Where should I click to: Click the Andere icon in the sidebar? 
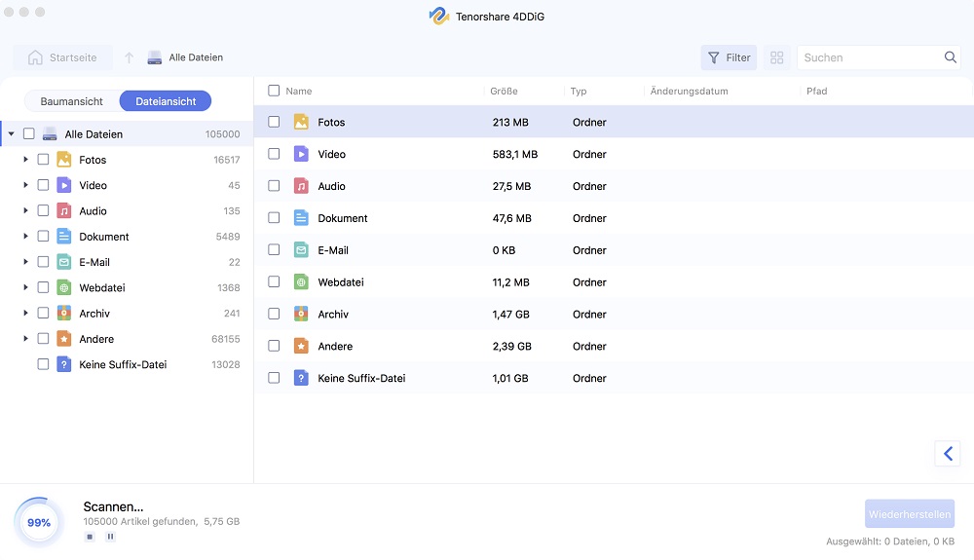[64, 339]
